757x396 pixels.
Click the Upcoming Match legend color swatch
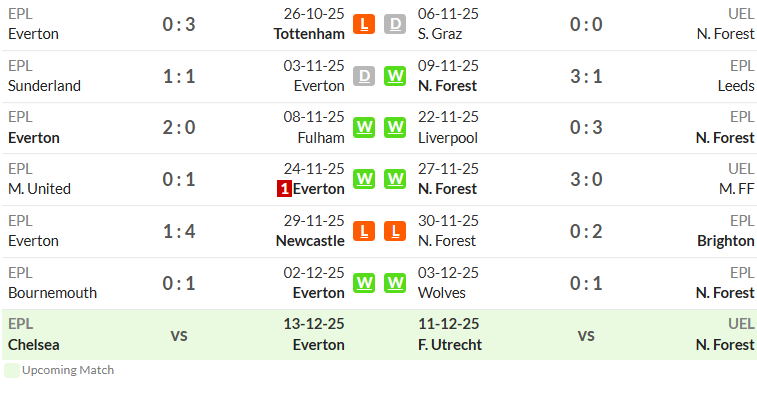pos(12,370)
